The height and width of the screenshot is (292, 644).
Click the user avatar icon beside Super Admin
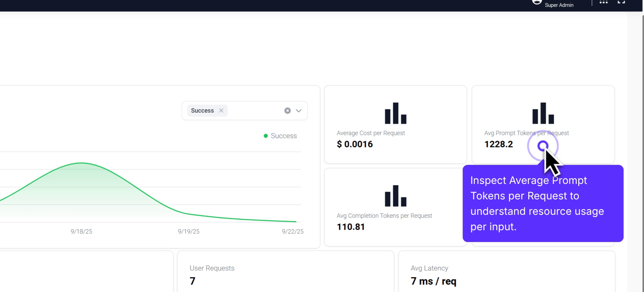pos(537,2)
